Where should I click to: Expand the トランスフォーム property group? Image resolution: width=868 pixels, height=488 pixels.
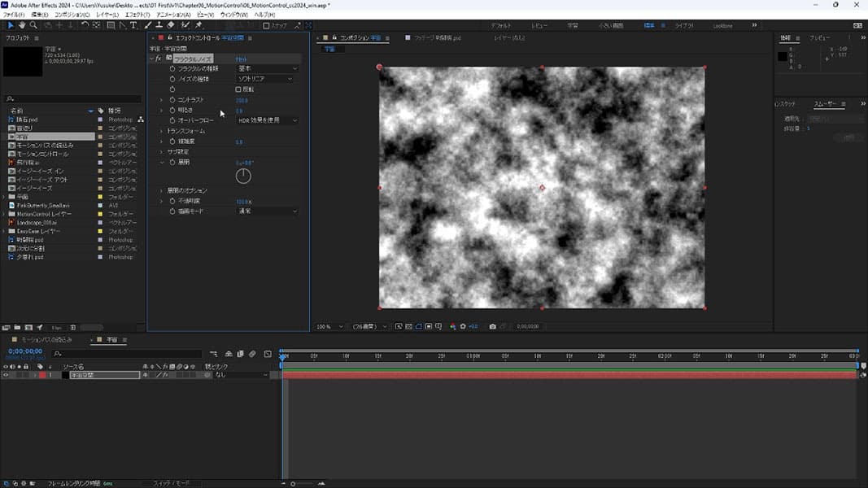[162, 131]
